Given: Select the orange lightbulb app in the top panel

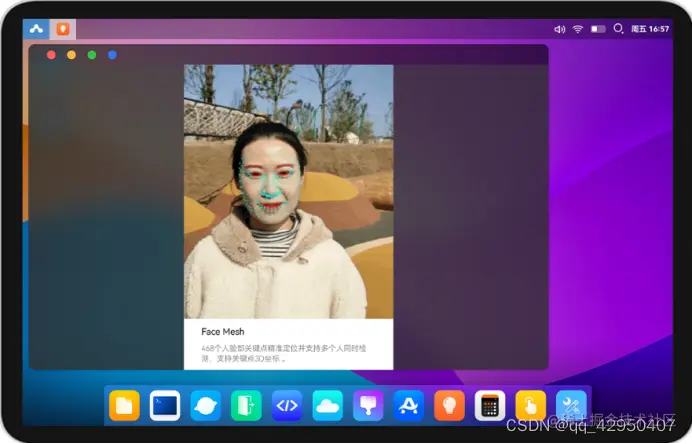Looking at the screenshot, I should click(63, 29).
